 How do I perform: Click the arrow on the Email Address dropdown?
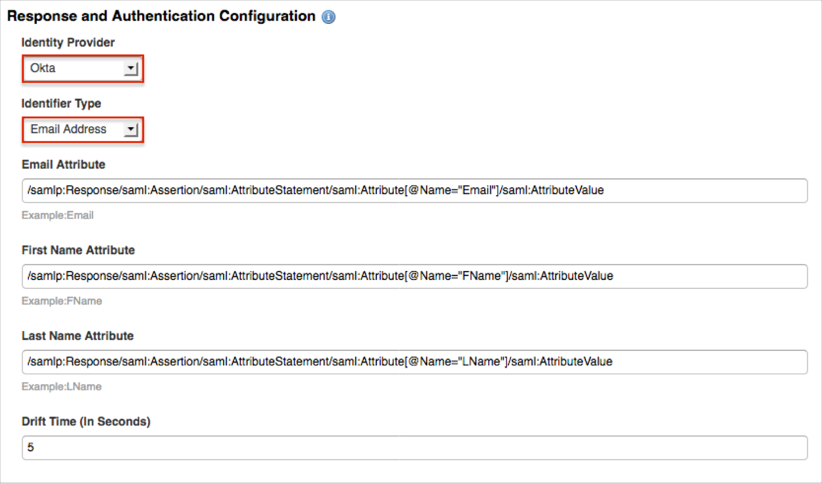[130, 129]
